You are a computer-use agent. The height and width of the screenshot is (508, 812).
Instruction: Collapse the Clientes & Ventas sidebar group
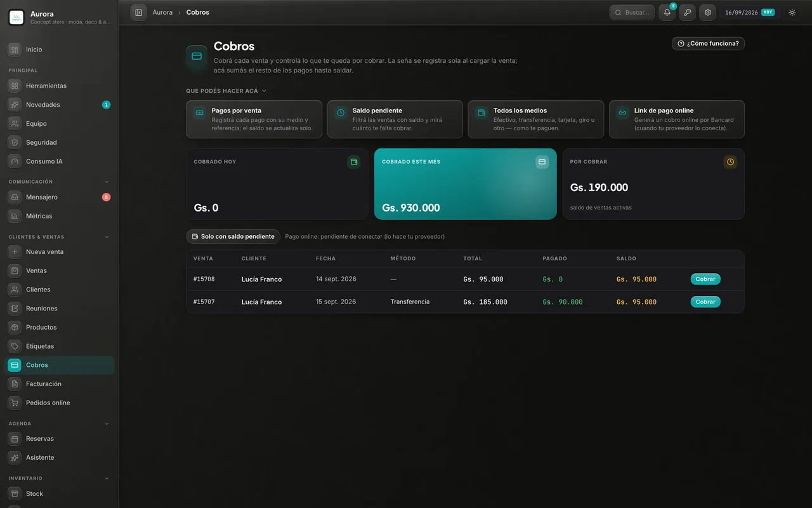pos(107,237)
